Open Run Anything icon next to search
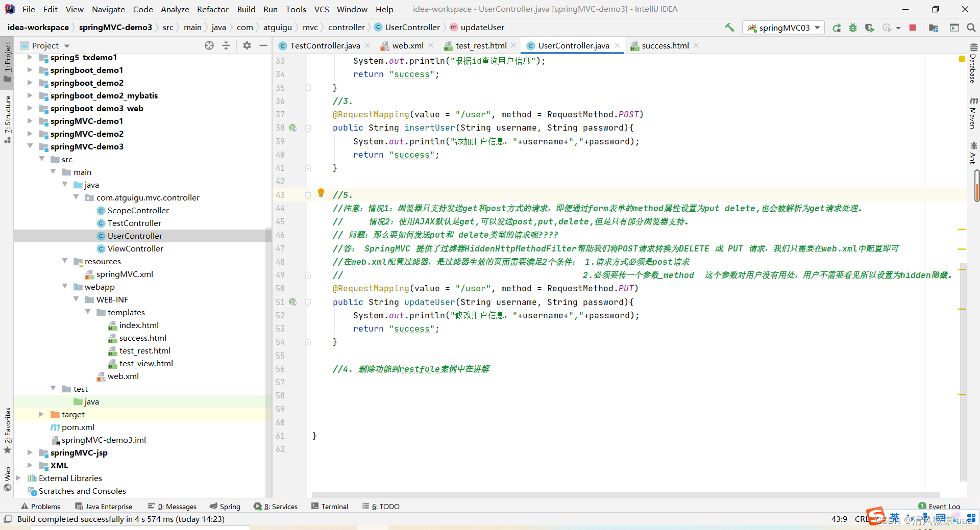980x530 pixels. (954, 28)
